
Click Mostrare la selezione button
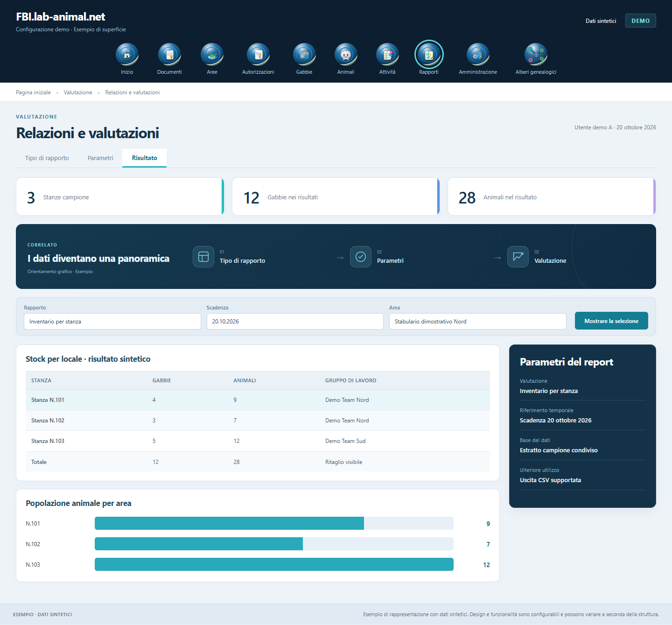click(x=611, y=321)
